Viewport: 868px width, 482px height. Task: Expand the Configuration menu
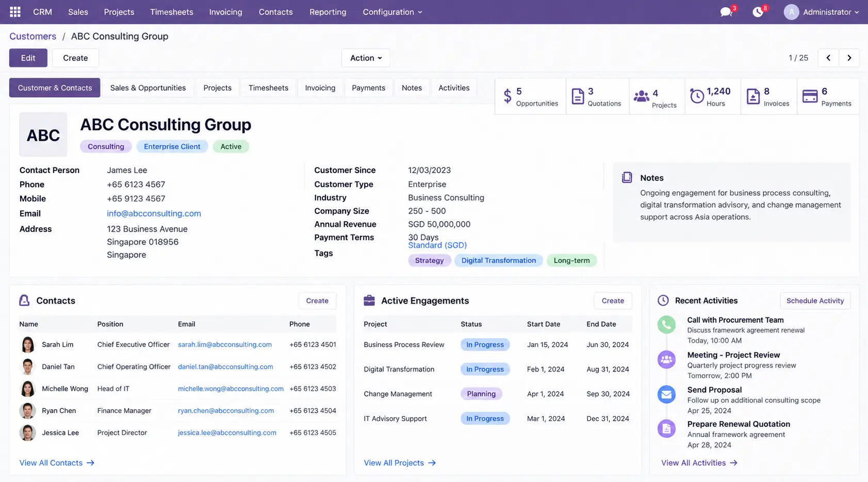click(392, 12)
